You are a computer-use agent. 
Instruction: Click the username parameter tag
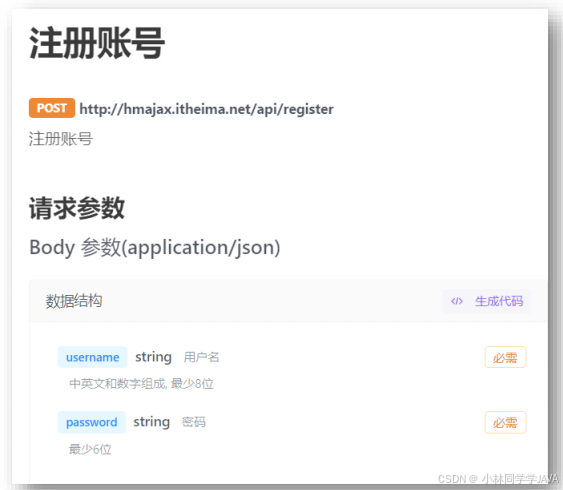(92, 357)
